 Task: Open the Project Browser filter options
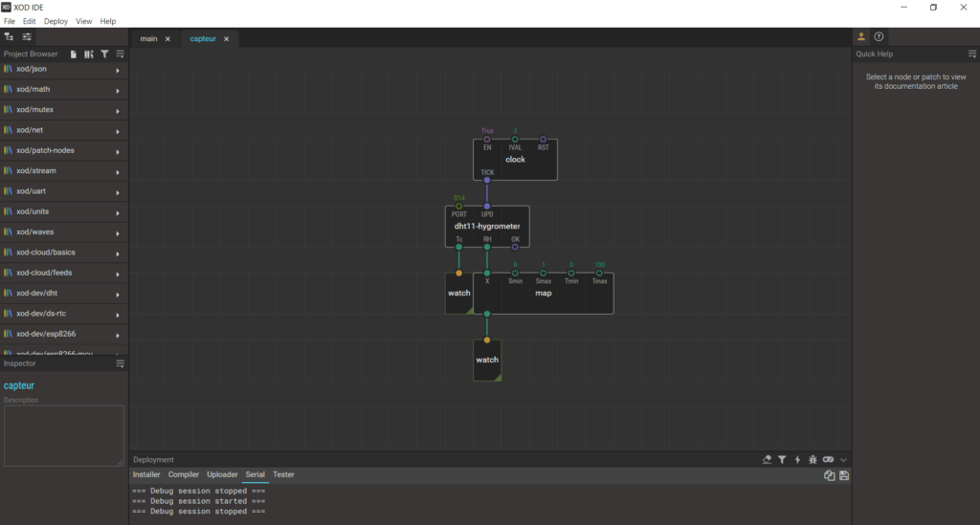click(104, 55)
